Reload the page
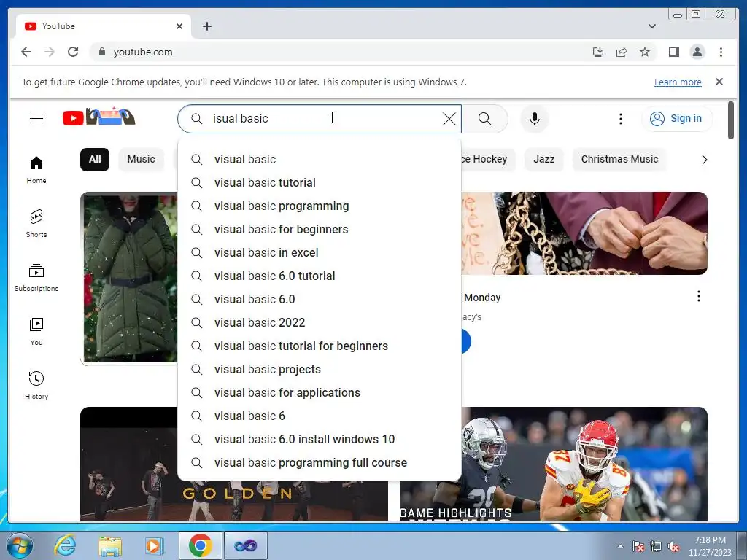Viewport: 747px width, 560px height. [x=73, y=52]
